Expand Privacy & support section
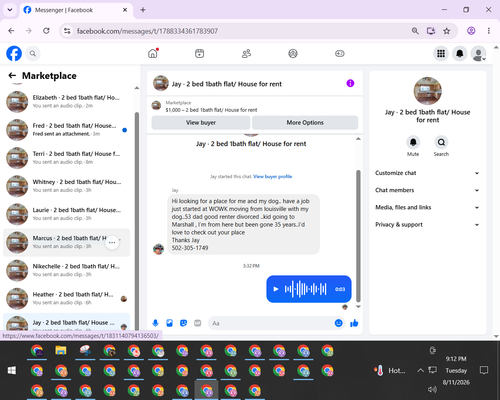The height and width of the screenshot is (400, 500). [x=427, y=225]
